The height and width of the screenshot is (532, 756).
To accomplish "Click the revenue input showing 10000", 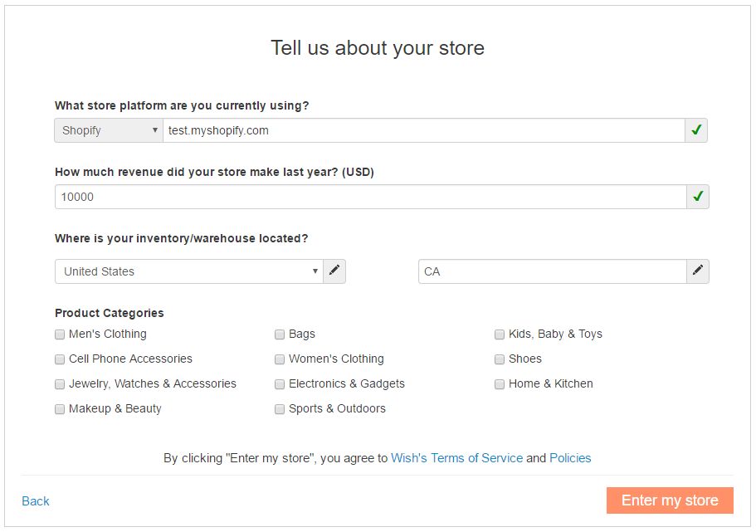I will [x=373, y=197].
